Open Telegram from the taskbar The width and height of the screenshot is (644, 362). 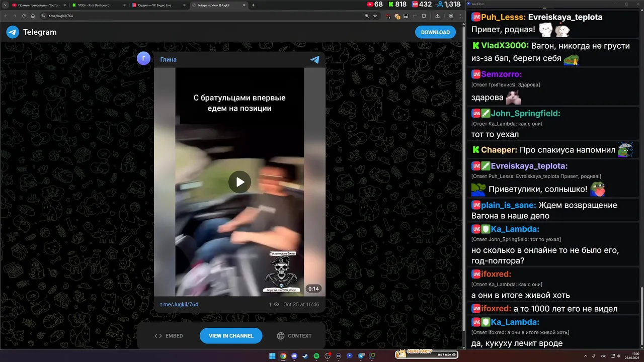click(x=361, y=356)
